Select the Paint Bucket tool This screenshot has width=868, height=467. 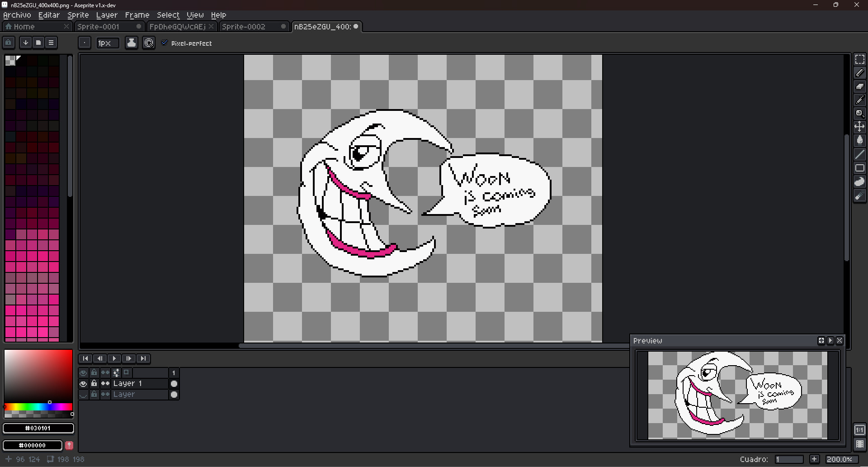[x=859, y=140]
